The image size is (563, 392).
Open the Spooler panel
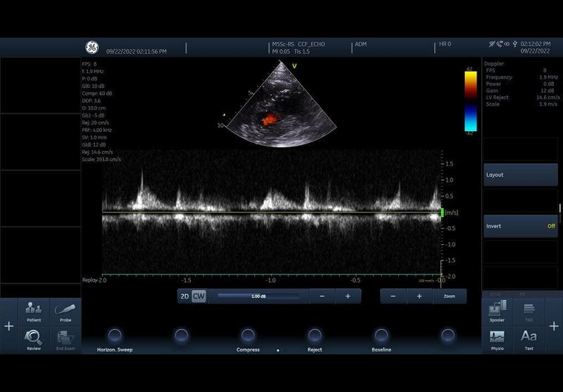pos(498,310)
